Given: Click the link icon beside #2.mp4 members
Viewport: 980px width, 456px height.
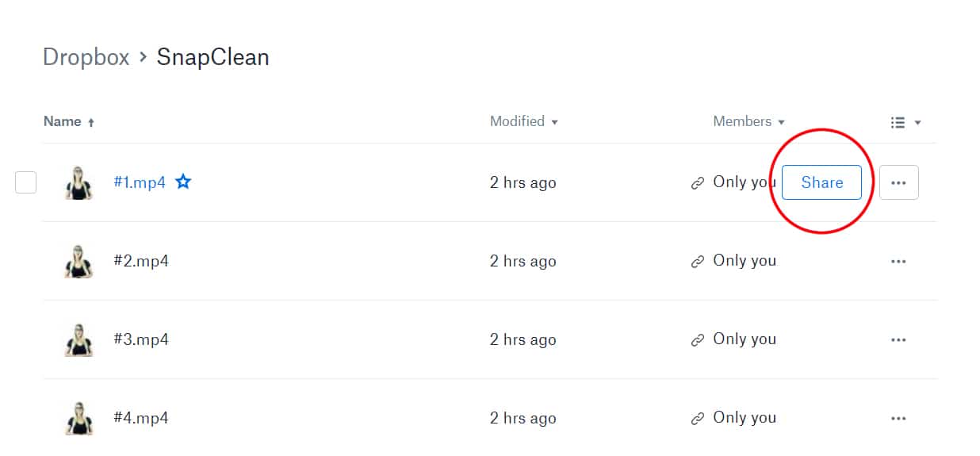Looking at the screenshot, I should point(698,262).
